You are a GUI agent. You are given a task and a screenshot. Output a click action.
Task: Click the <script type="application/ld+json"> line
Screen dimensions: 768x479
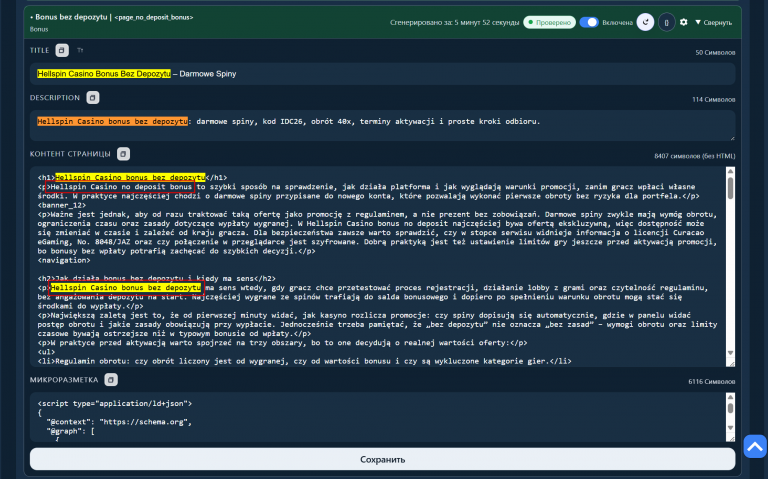(x=115, y=404)
